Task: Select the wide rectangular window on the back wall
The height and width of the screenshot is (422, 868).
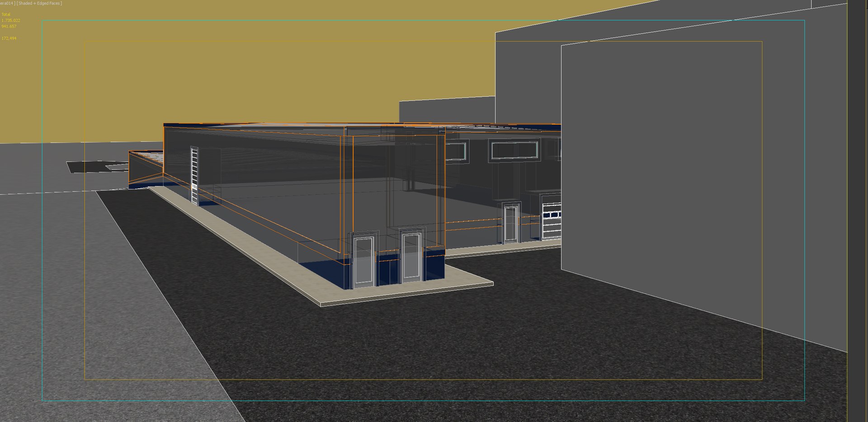Action: click(514, 150)
